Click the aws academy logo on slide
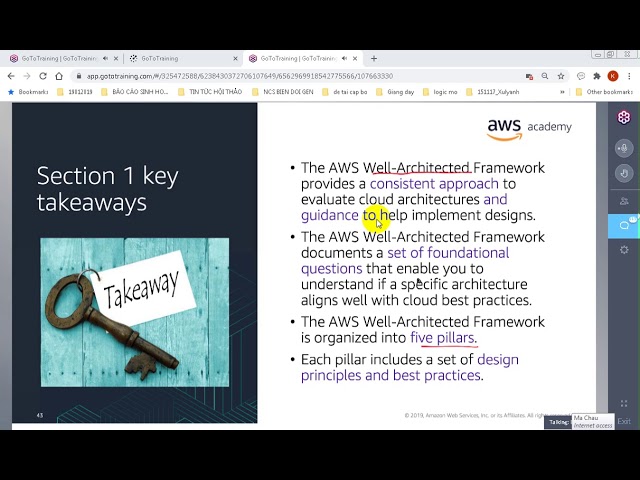 coord(529,129)
